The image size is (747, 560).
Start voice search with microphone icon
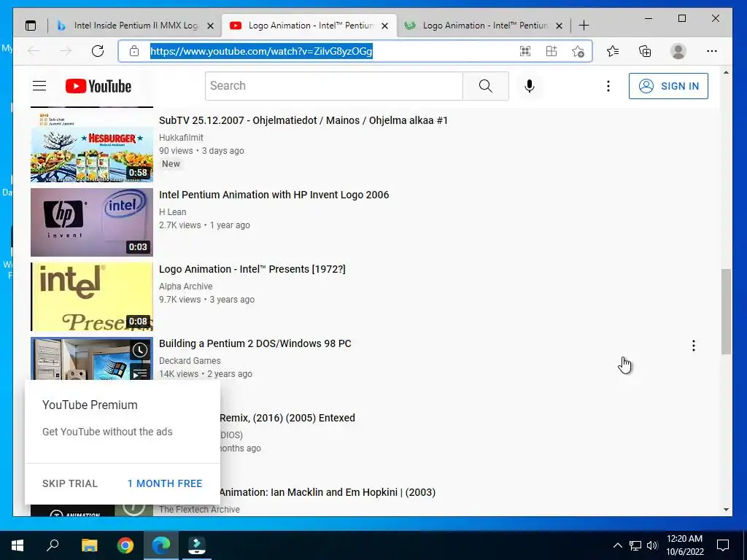click(530, 86)
